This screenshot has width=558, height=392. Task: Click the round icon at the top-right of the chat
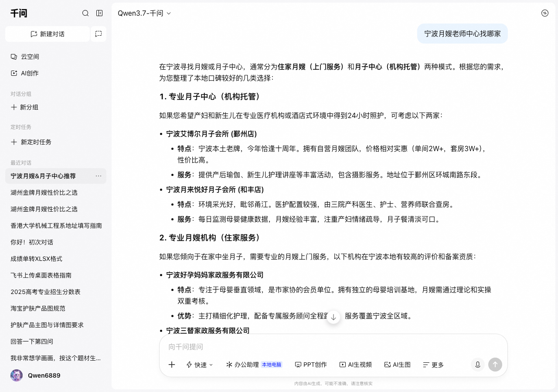point(545,13)
